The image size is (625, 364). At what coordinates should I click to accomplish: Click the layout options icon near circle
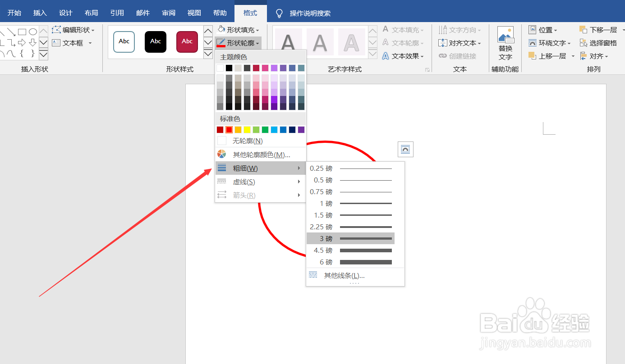pyautogui.click(x=406, y=150)
